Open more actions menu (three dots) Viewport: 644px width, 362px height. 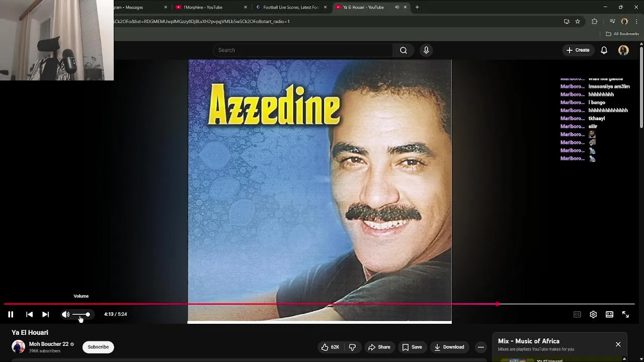481,347
